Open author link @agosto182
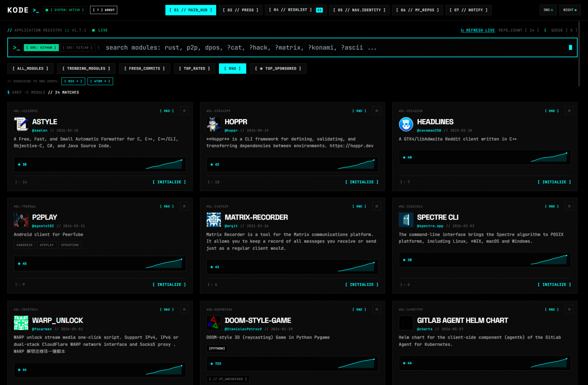The image size is (588, 385). 43,226
